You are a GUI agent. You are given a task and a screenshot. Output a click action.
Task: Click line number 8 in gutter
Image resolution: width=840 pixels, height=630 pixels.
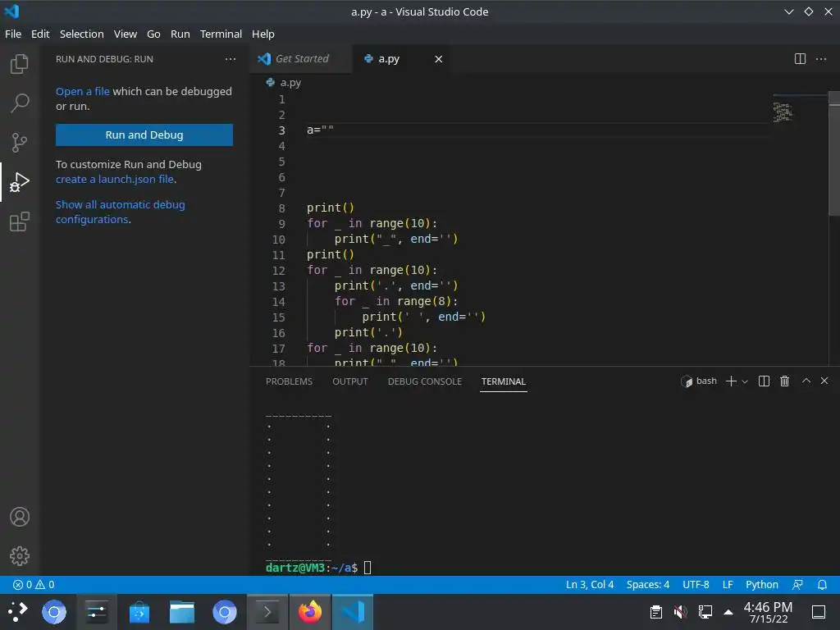coord(282,208)
